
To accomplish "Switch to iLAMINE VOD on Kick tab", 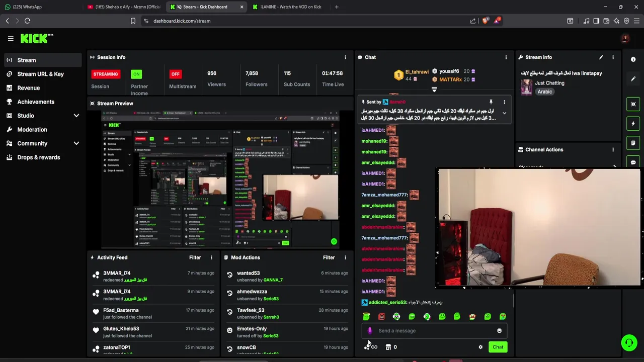I will (x=288, y=7).
